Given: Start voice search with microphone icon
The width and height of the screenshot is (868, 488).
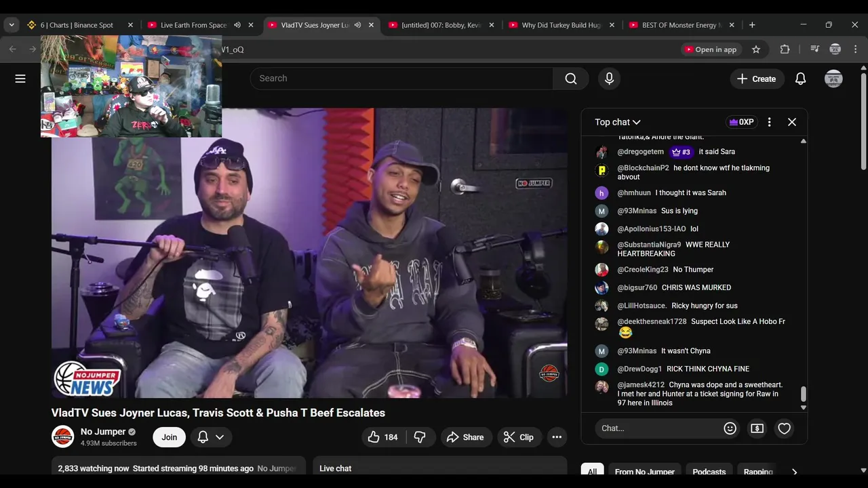Looking at the screenshot, I should [x=609, y=79].
